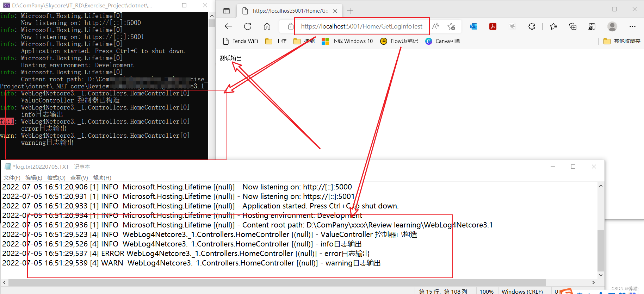The width and height of the screenshot is (644, 294).
Task: Click the Notepad title bar icon
Action: (x=8, y=167)
